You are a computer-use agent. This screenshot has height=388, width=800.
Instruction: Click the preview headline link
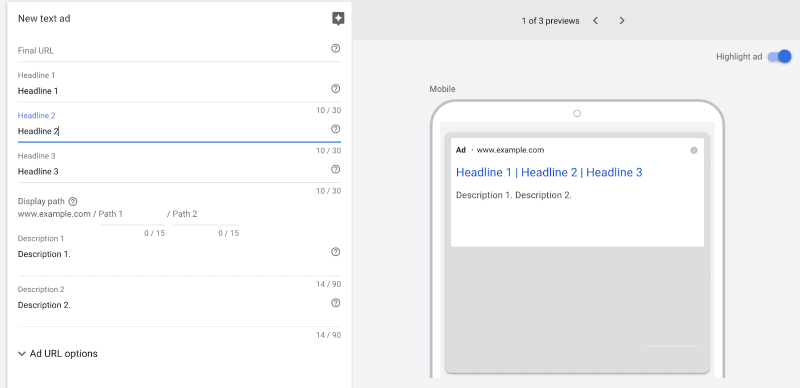coord(549,173)
